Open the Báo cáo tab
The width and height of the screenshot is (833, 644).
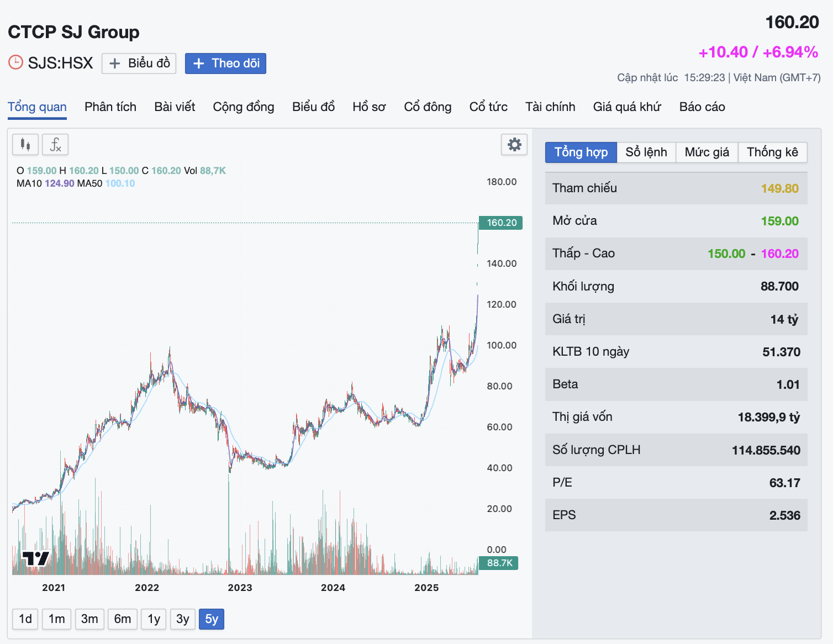(x=702, y=107)
